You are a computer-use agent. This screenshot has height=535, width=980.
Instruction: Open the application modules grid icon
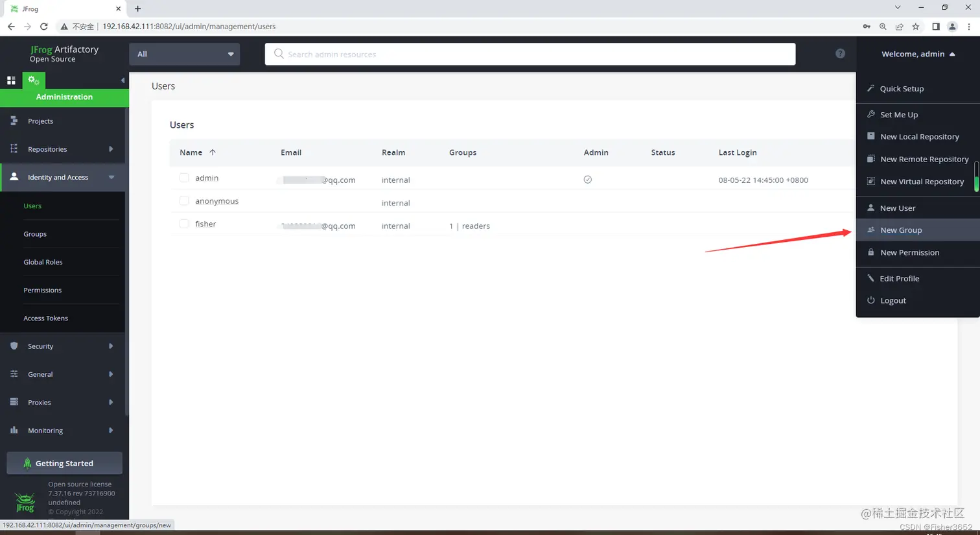(x=11, y=80)
